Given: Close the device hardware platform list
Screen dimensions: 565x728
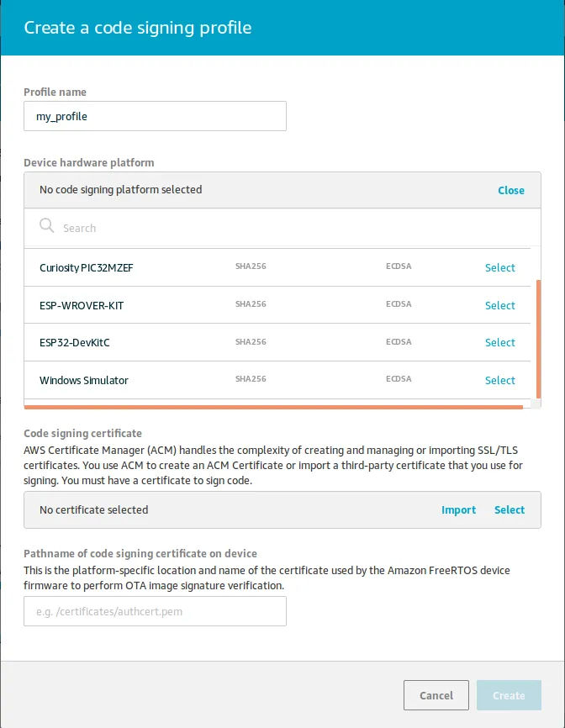Looking at the screenshot, I should click(x=510, y=191).
